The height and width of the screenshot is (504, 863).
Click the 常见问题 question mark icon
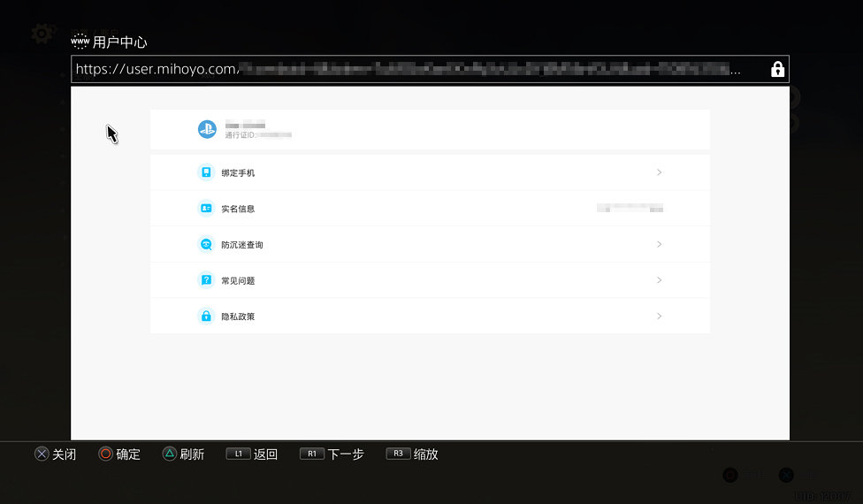[x=206, y=280]
